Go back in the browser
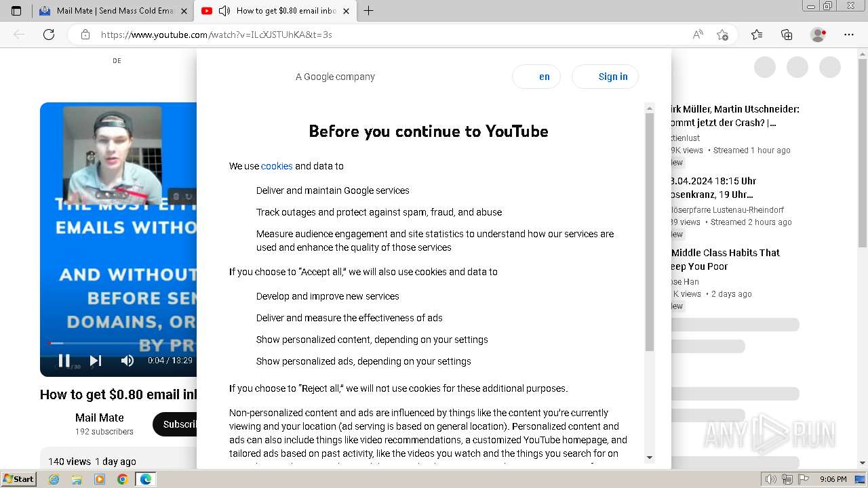The height and width of the screenshot is (488, 868). 19,35
